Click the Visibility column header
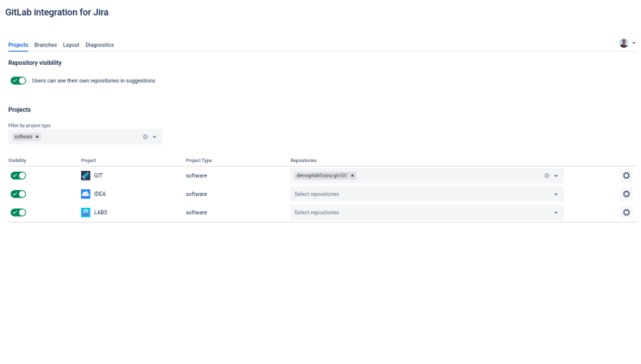This screenshot has height=364, width=641. point(17,161)
